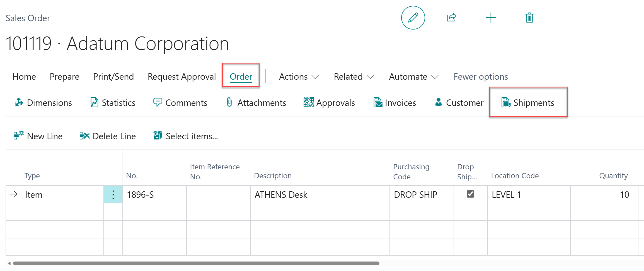Click the Statistics label
The image size is (644, 271).
point(118,103)
